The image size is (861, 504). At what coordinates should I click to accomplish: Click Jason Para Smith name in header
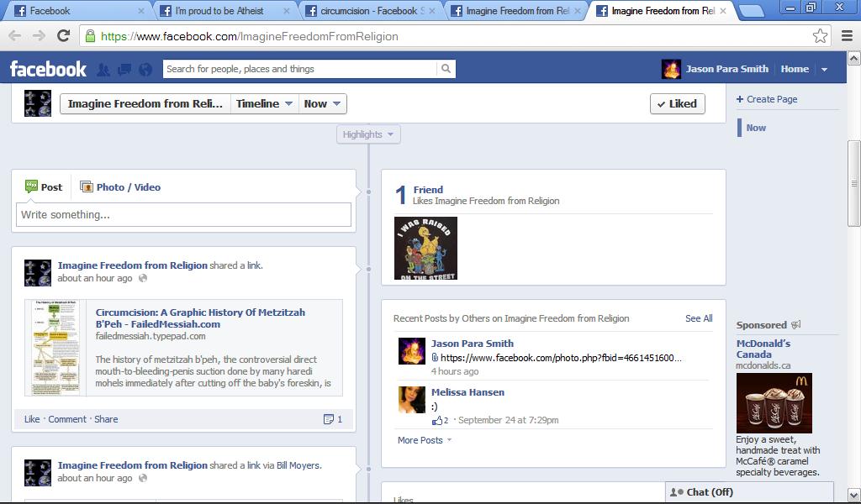click(727, 69)
